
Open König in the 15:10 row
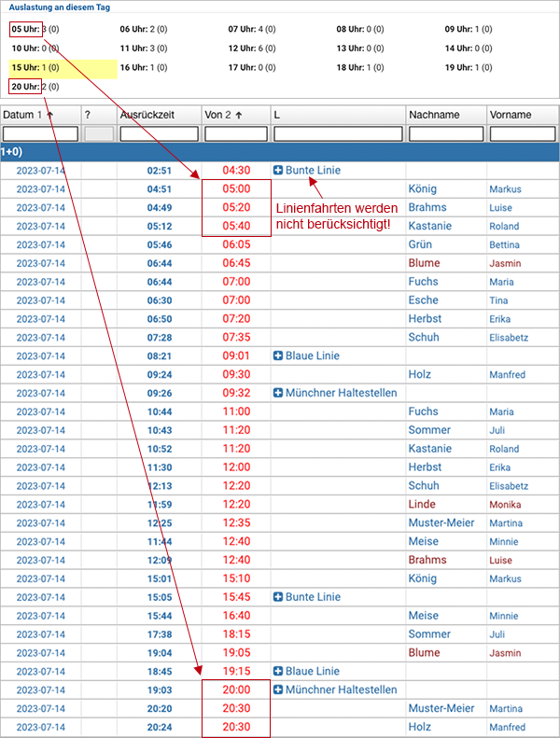[x=423, y=578]
